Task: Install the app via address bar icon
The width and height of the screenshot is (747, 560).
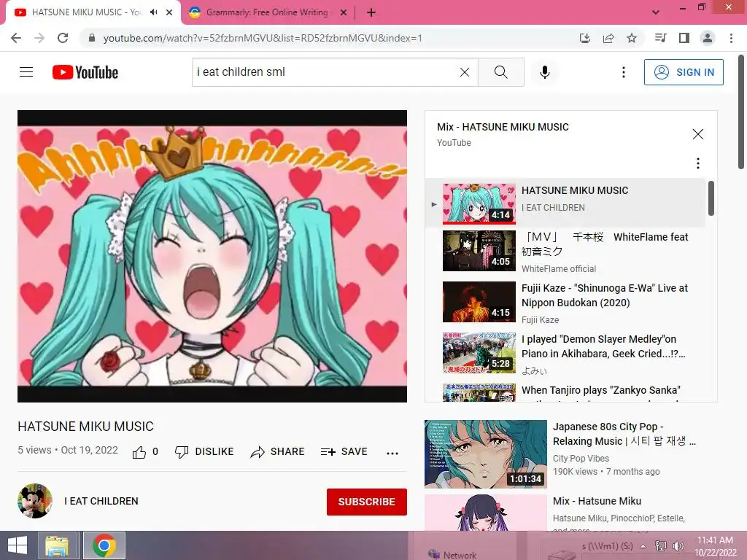Action: click(x=584, y=38)
